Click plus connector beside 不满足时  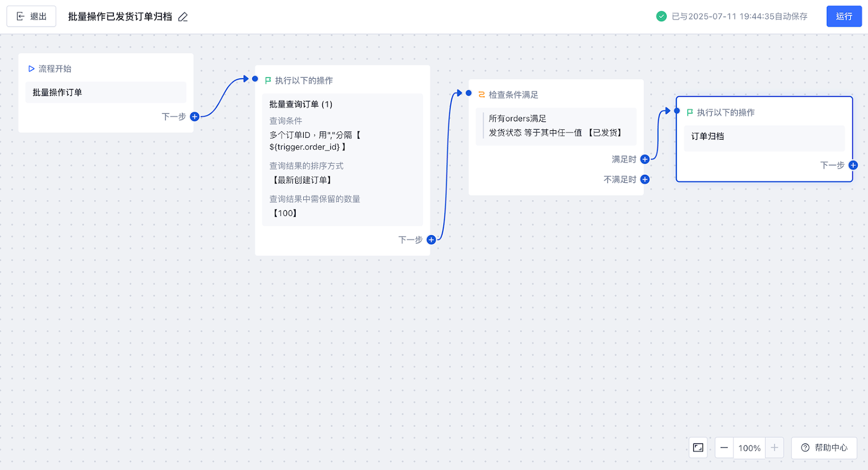(x=645, y=180)
